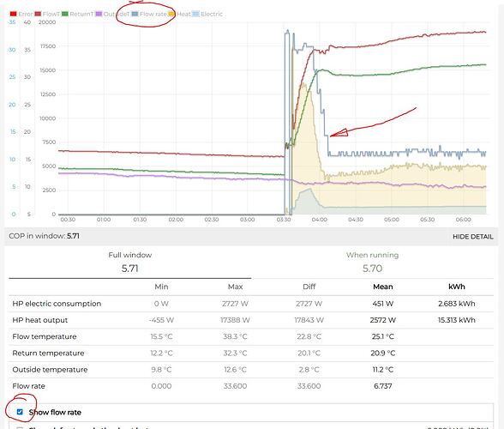Viewport: 504px width, 429px height.
Task: Click the 9.8 °C minimum outside temperature
Action: tap(161, 370)
